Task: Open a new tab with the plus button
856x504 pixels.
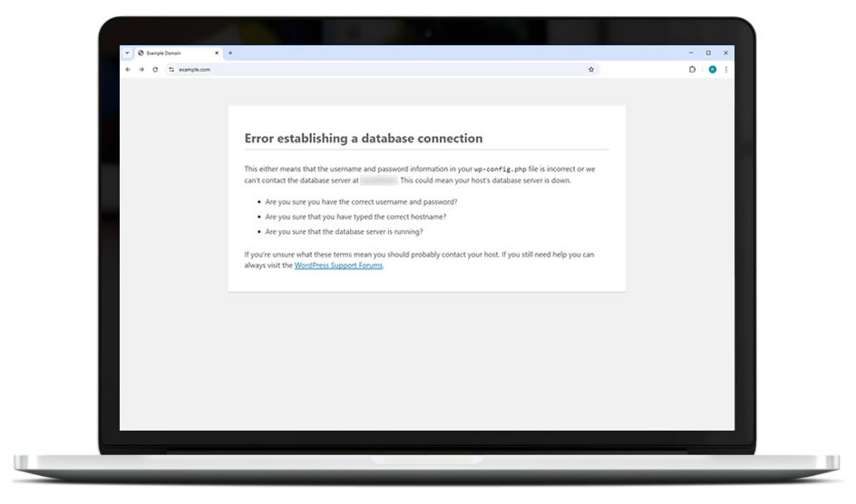Action: (230, 53)
